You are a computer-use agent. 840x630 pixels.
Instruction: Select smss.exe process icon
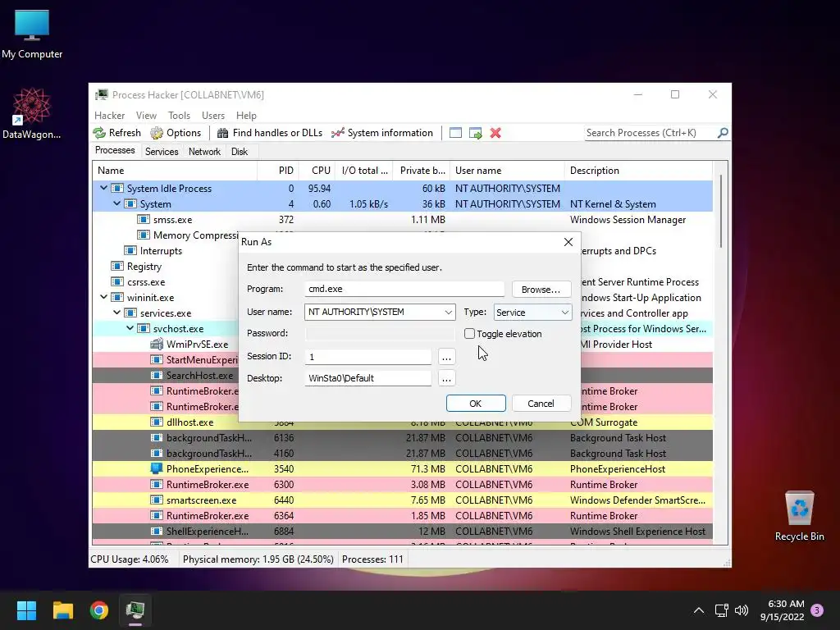143,220
